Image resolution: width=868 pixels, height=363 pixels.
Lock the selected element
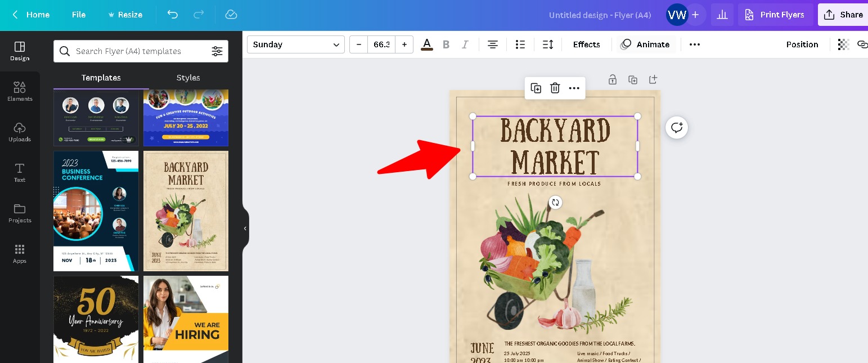coord(612,79)
